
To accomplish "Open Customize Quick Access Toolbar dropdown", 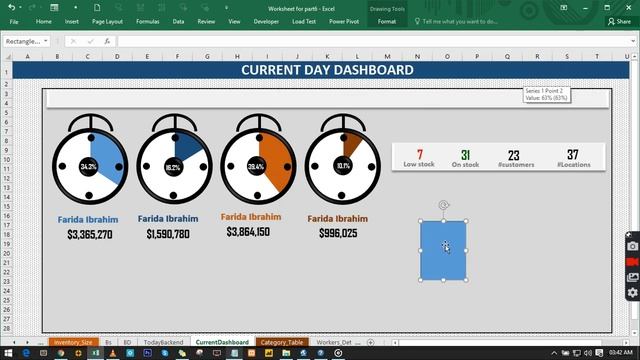I will [x=226, y=7].
